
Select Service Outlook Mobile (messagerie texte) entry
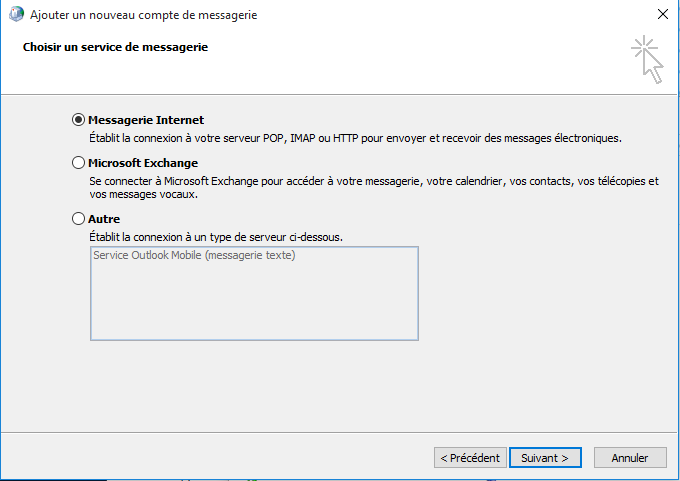pos(194,255)
